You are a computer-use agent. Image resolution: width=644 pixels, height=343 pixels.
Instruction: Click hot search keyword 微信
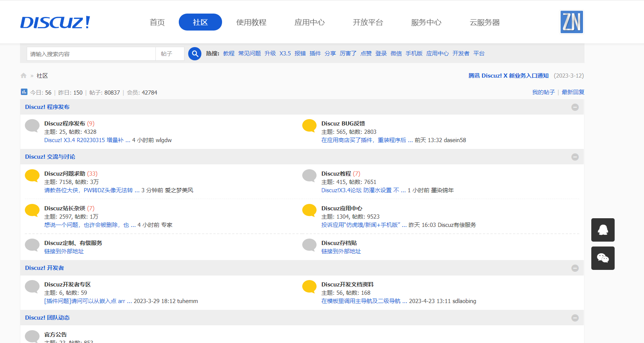pyautogui.click(x=396, y=54)
